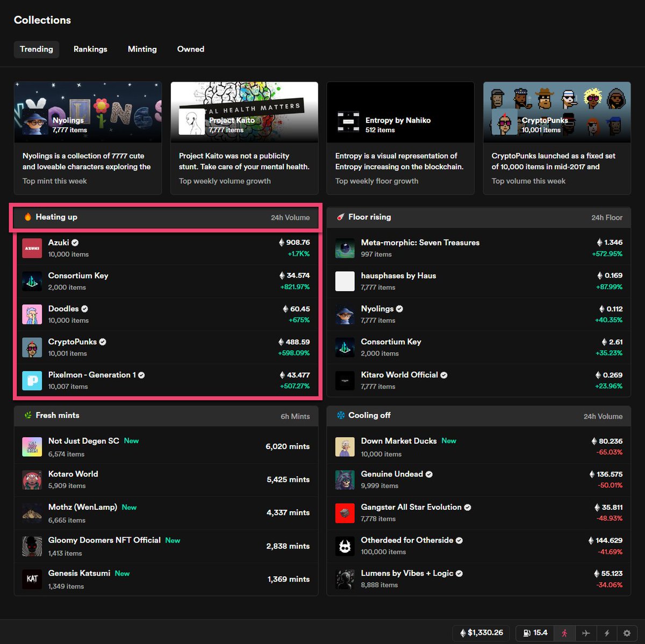The image size is (645, 644).
Task: Open the settings gear in the bottom bar
Action: pyautogui.click(x=627, y=633)
